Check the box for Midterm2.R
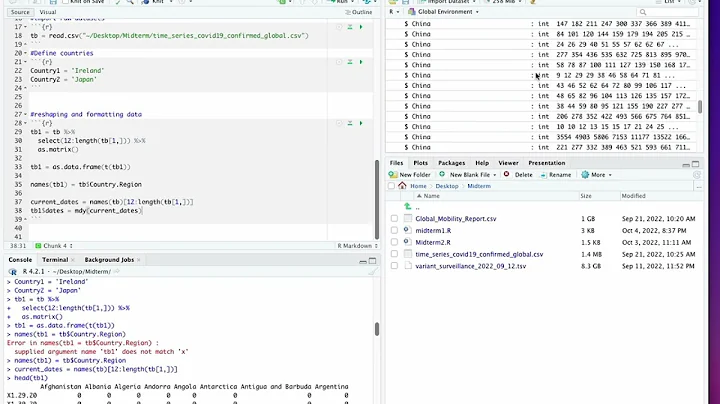Image resolution: width=720 pixels, height=404 pixels. click(x=394, y=242)
